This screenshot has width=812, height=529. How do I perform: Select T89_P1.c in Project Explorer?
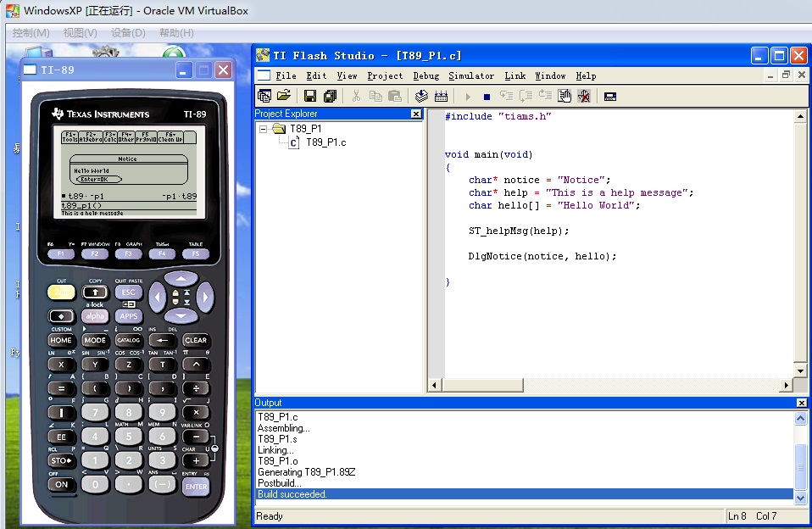click(325, 142)
